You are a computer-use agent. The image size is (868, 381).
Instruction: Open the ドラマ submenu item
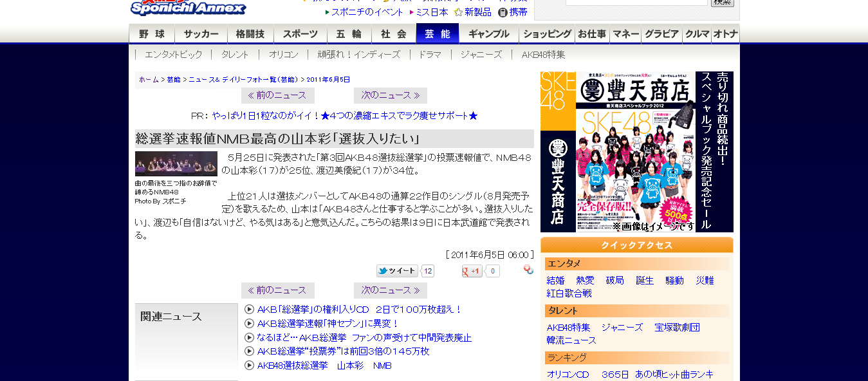coord(430,55)
